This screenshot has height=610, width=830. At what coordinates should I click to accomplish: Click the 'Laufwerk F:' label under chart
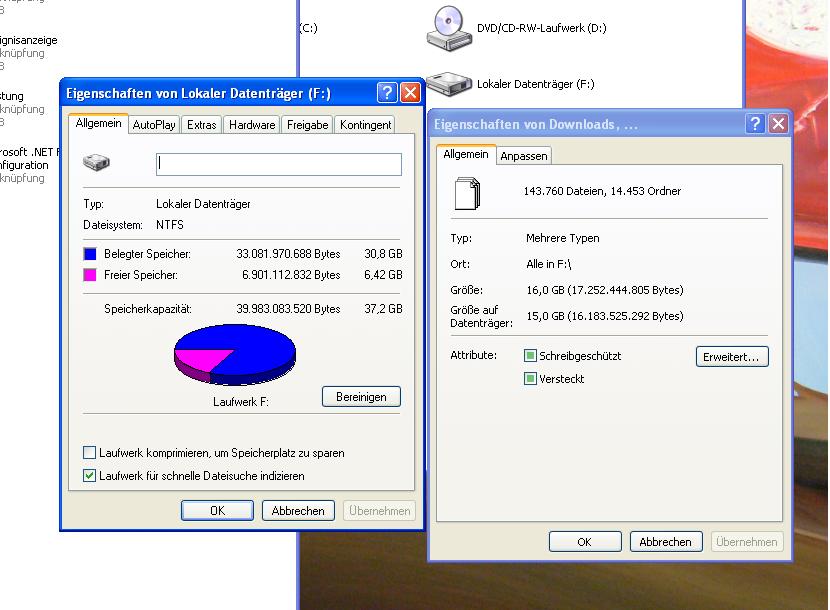pyautogui.click(x=241, y=402)
